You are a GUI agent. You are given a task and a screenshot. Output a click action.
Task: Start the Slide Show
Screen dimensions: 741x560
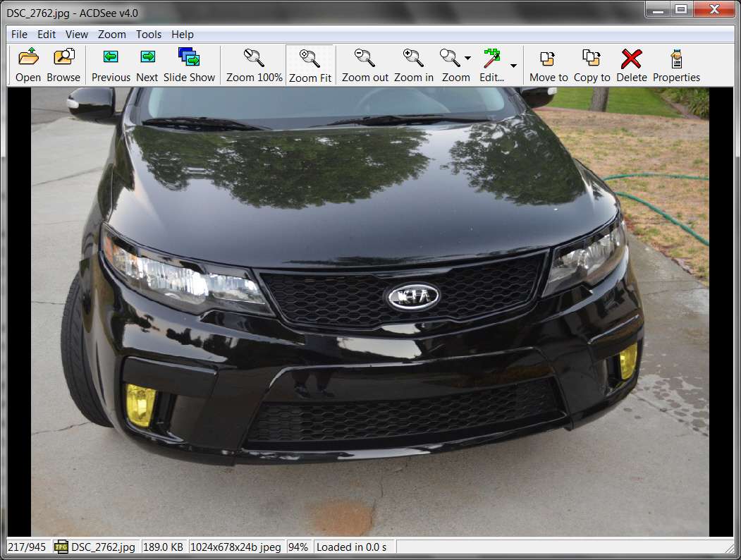click(189, 65)
